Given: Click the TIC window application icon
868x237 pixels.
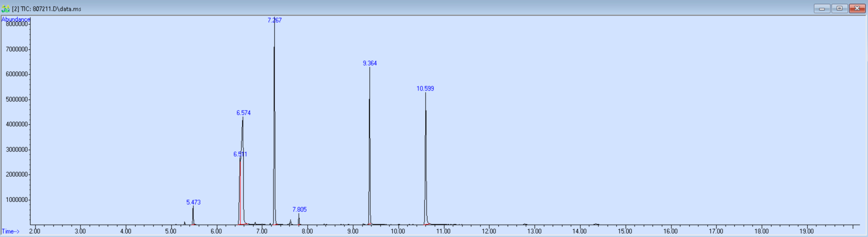Looking at the screenshot, I should [6, 9].
